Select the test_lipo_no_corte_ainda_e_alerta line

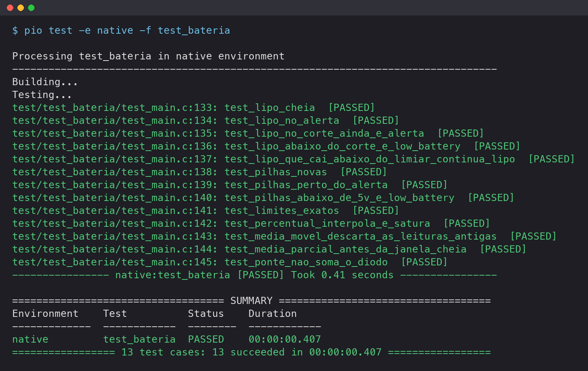248,133
